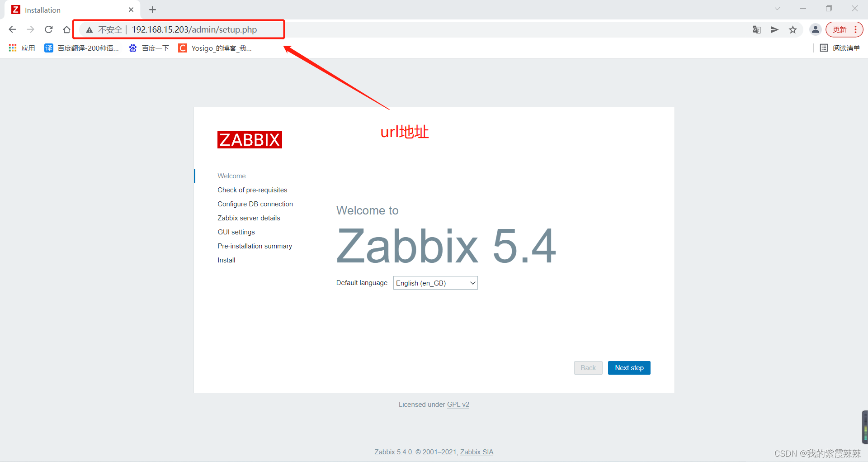
Task: Click the 'Zabbix 5.4' title text
Action: [x=446, y=246]
